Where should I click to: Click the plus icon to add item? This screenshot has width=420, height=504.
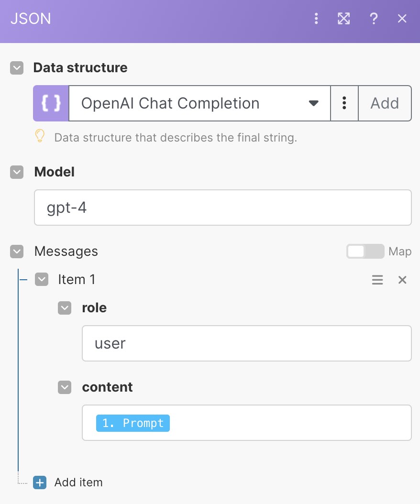(40, 482)
